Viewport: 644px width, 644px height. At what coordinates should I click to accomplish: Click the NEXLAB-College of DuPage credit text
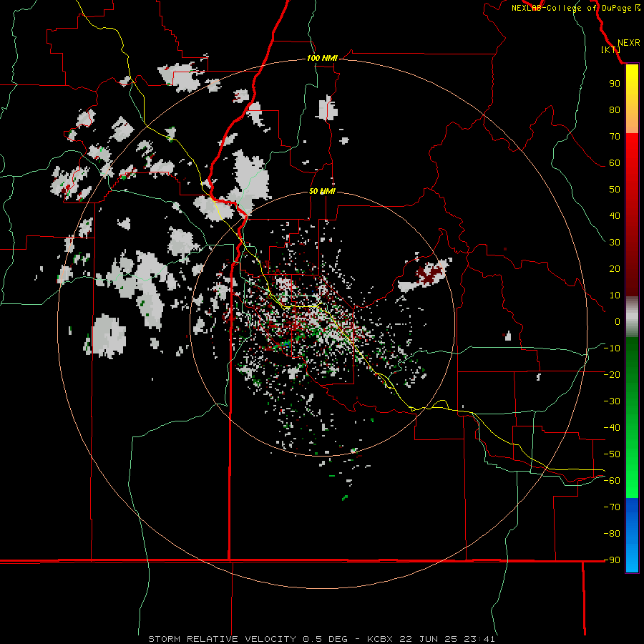[571, 8]
